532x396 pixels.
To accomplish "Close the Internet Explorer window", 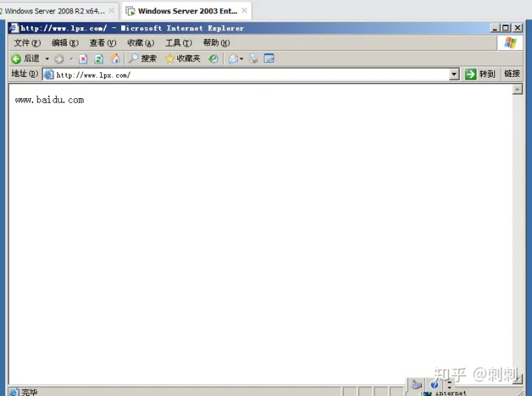I will pos(517,28).
